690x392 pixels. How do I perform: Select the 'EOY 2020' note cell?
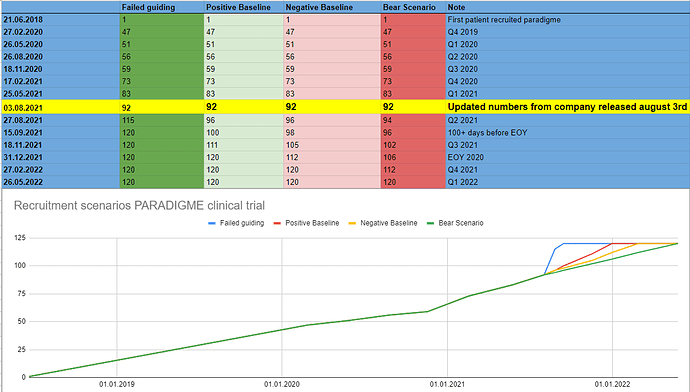coord(568,157)
